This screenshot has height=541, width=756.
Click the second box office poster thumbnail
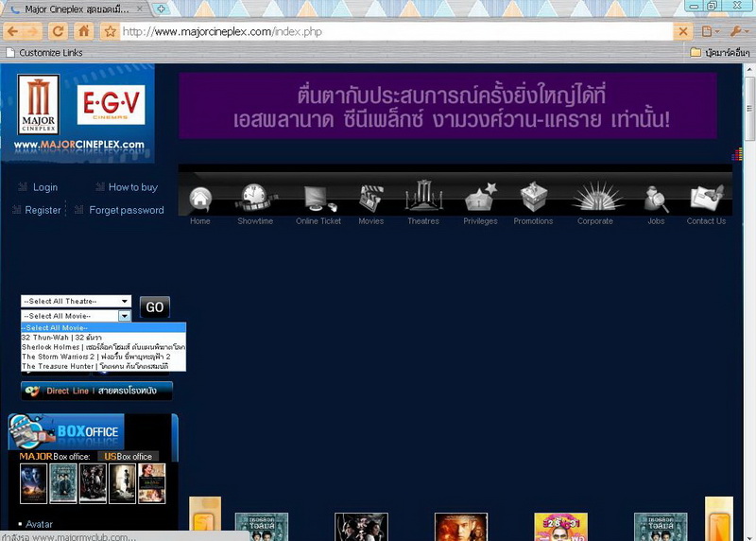[x=63, y=483]
